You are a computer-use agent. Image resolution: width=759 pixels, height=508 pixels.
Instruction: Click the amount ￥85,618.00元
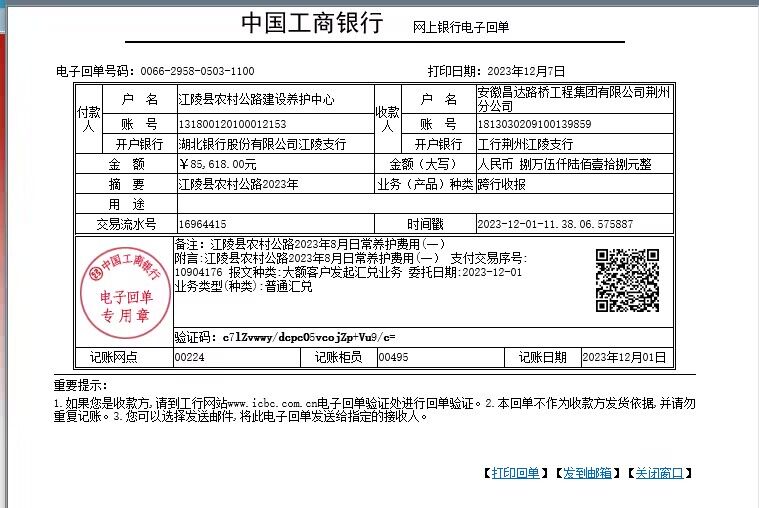(x=217, y=164)
